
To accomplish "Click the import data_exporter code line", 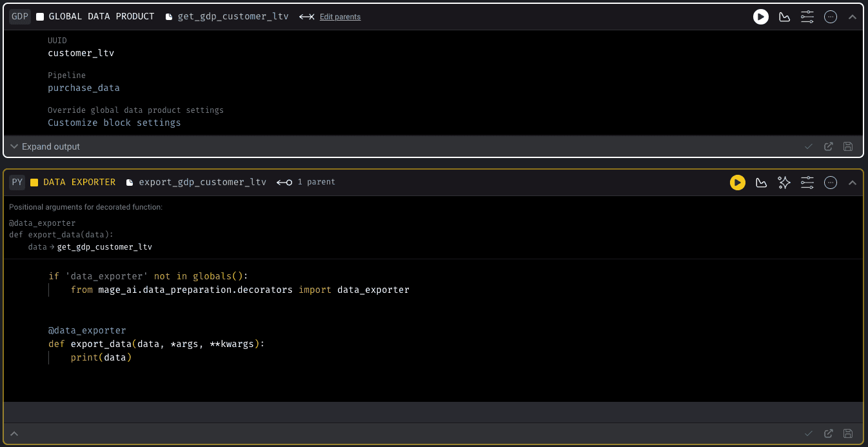I will (x=240, y=290).
